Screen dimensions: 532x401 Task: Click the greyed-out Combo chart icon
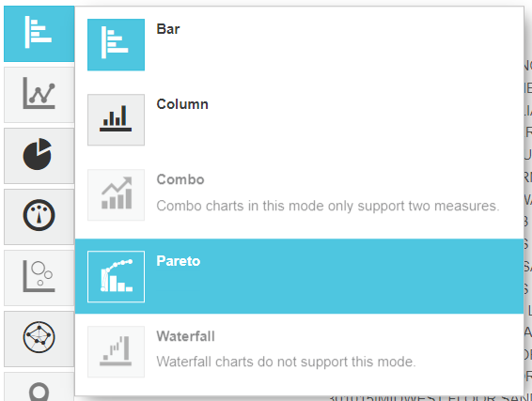coord(116,195)
